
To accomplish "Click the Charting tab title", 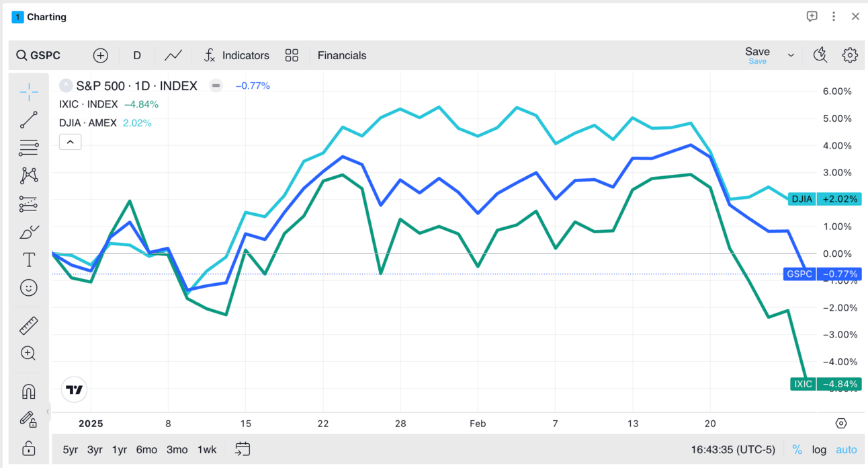I will 47,17.
